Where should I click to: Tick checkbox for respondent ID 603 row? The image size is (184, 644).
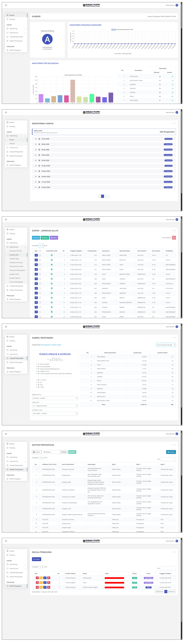pos(40,307)
